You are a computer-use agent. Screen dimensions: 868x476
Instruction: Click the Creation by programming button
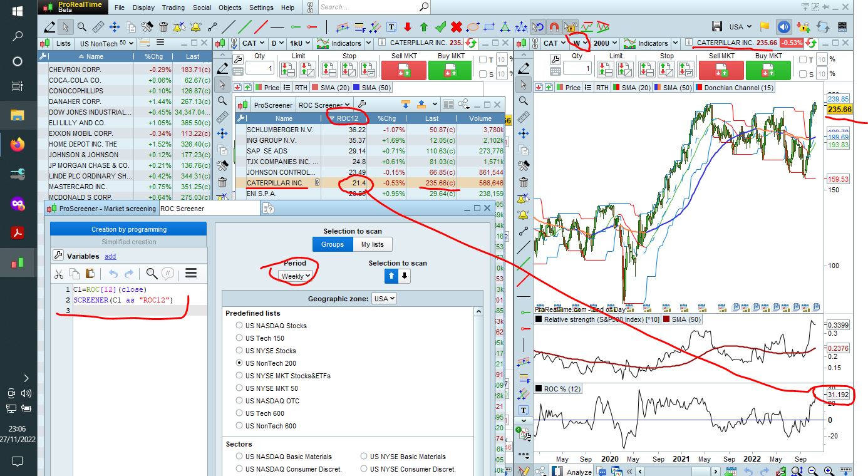[x=128, y=229]
